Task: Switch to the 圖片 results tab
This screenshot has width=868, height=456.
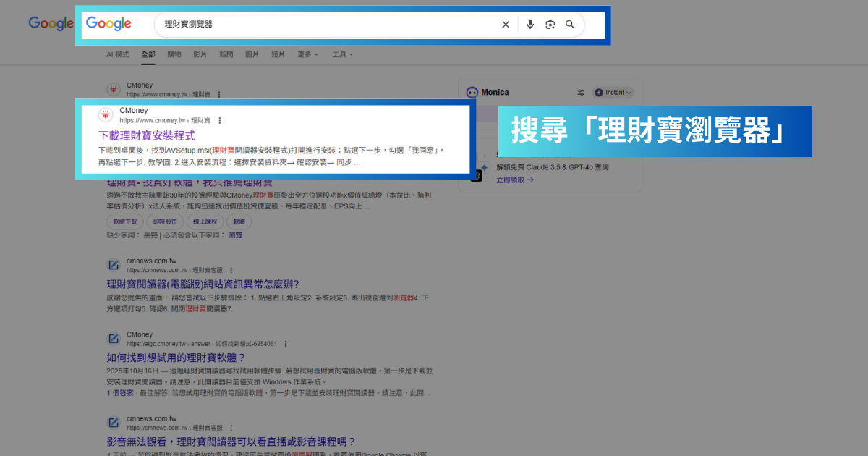Action: [252, 54]
